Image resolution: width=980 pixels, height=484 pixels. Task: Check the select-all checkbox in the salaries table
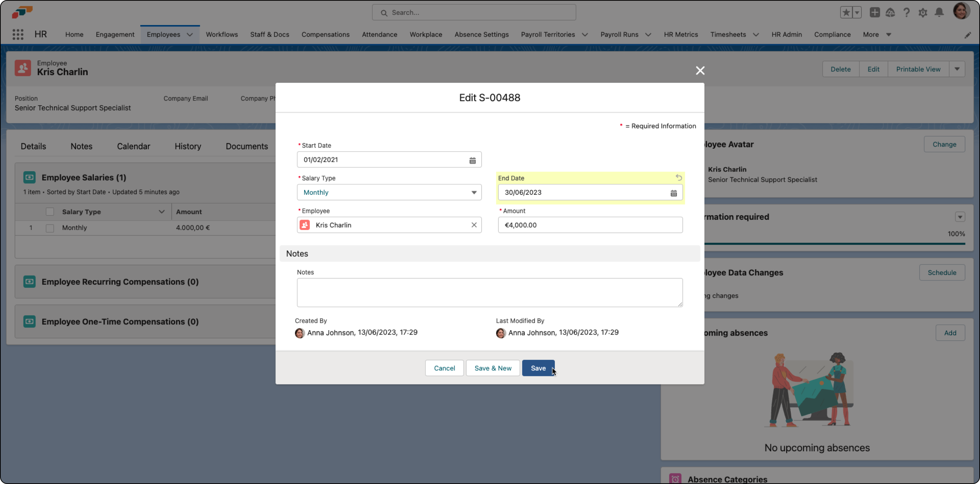coord(50,212)
